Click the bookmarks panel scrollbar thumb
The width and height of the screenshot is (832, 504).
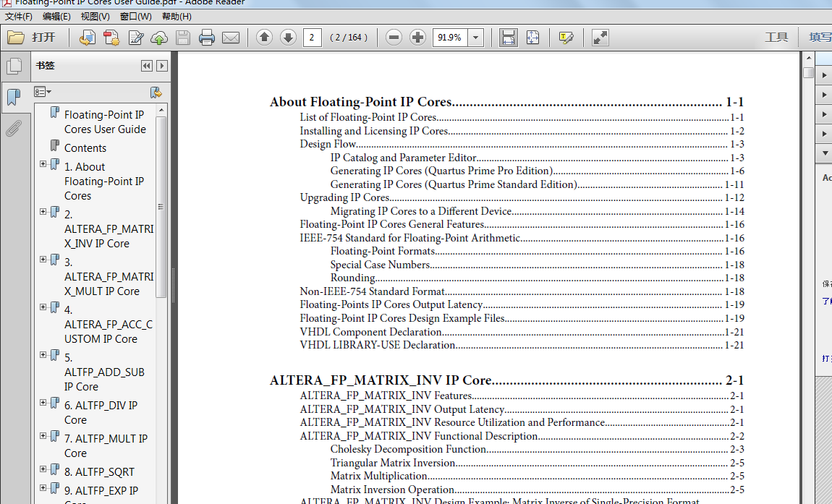[161, 206]
